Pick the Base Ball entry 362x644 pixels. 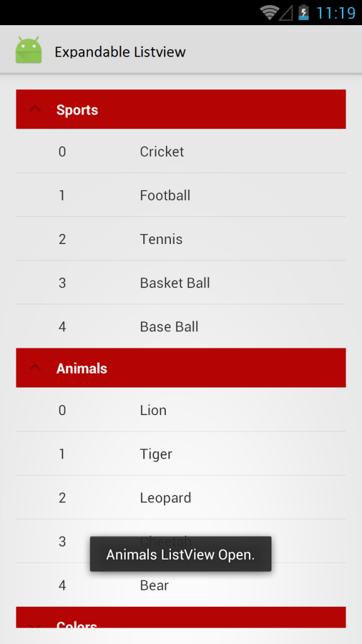[181, 326]
